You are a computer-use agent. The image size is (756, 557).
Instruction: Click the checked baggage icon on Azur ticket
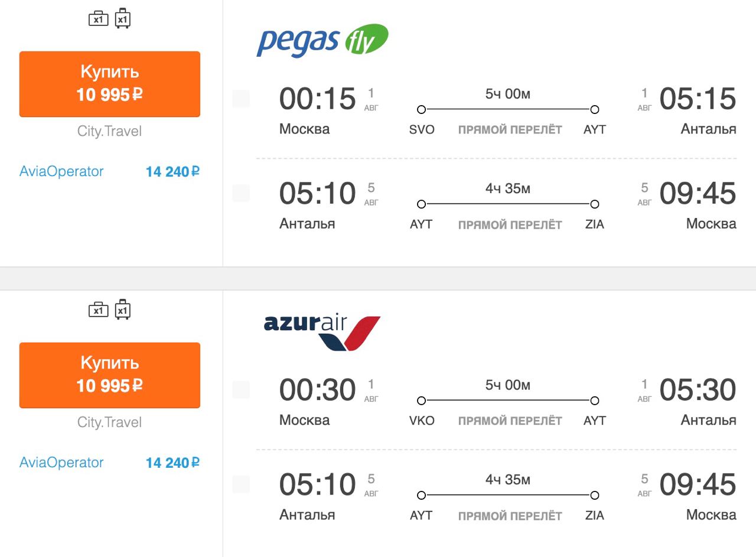[122, 310]
